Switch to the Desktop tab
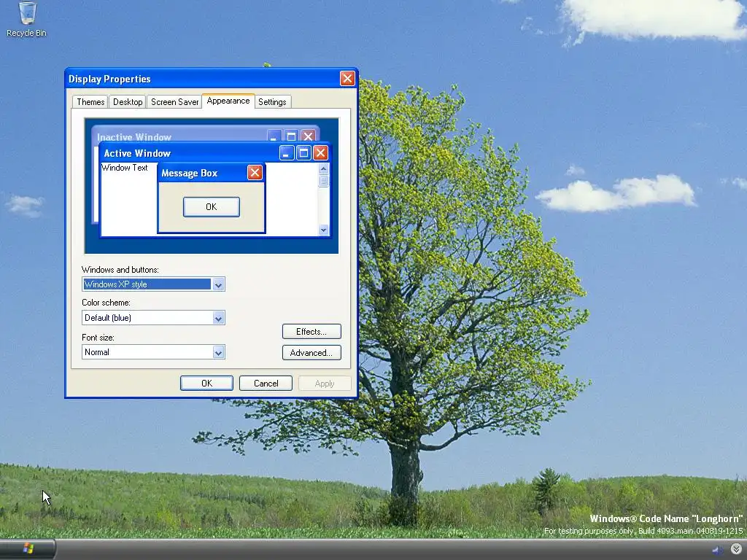 (127, 102)
